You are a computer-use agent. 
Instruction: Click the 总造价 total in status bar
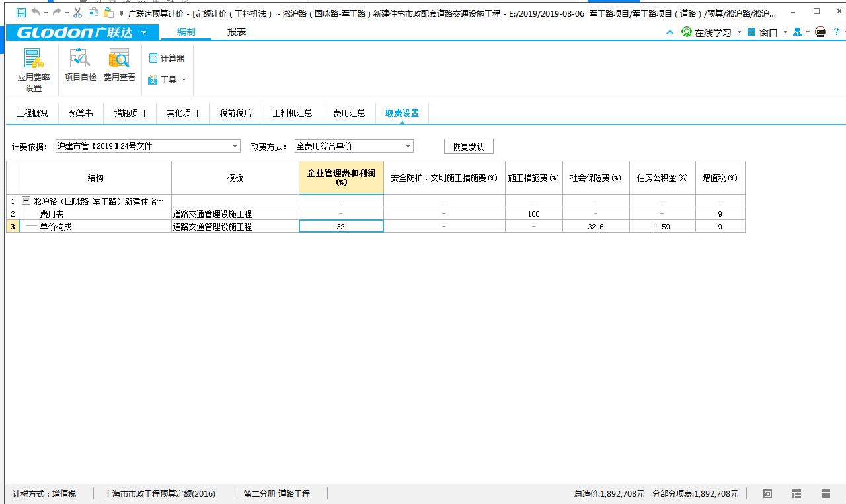[609, 493]
